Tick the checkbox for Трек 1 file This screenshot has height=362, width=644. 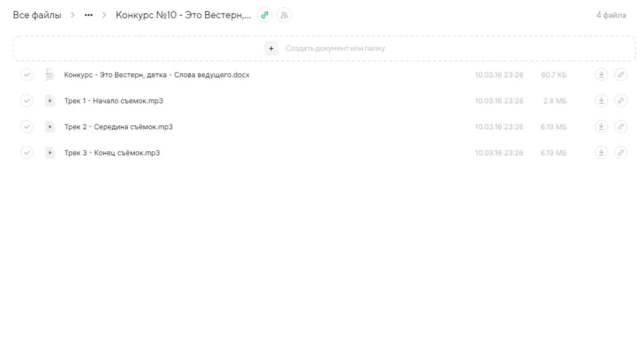(x=27, y=101)
